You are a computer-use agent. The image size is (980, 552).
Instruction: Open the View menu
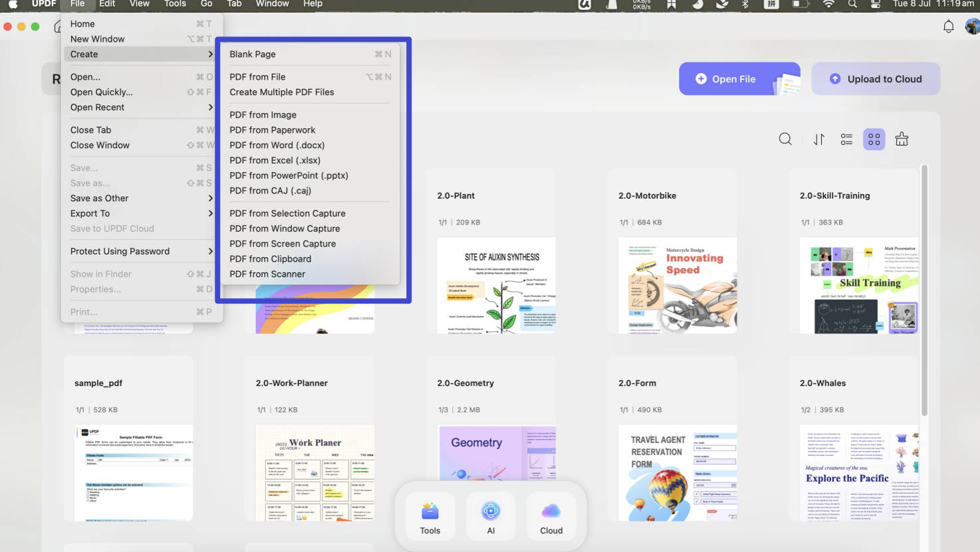click(139, 4)
